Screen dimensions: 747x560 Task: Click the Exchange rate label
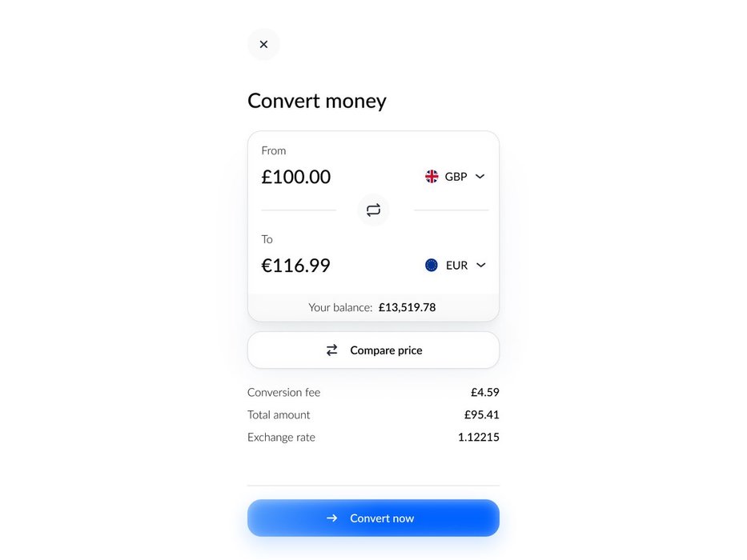click(x=281, y=438)
